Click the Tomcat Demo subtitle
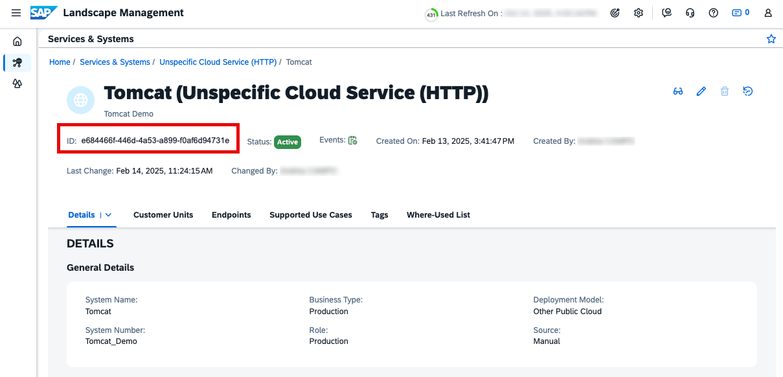The height and width of the screenshot is (377, 783). 128,114
